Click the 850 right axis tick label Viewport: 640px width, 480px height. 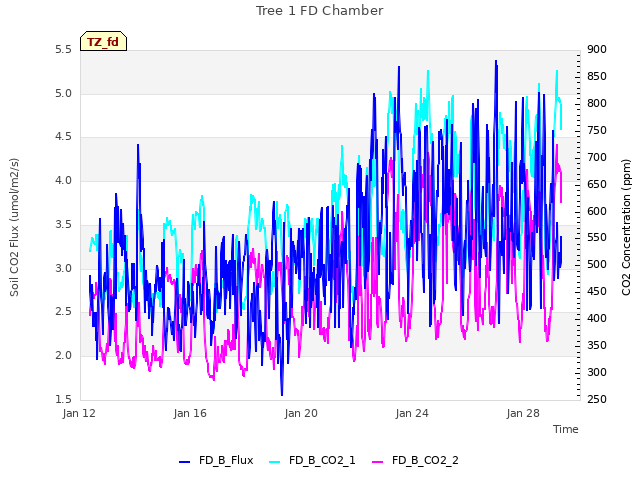[x=597, y=76]
